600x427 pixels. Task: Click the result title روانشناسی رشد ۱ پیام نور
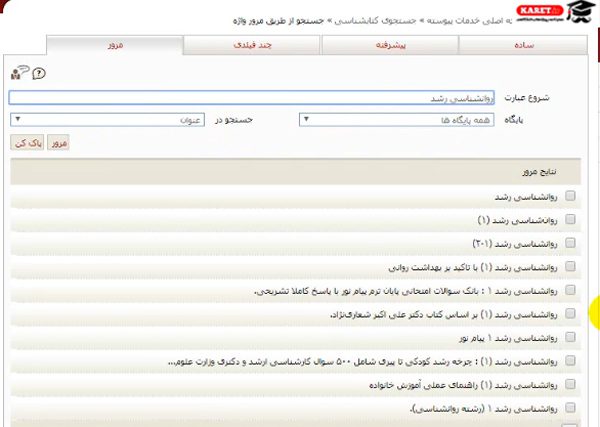(508, 338)
